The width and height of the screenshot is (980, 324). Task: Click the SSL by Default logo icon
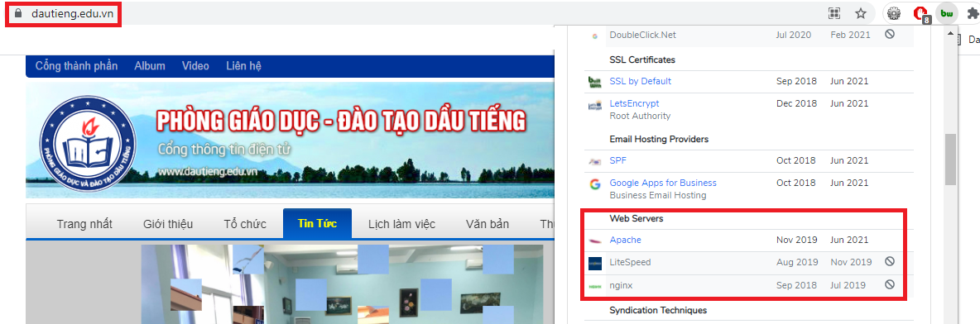(594, 81)
